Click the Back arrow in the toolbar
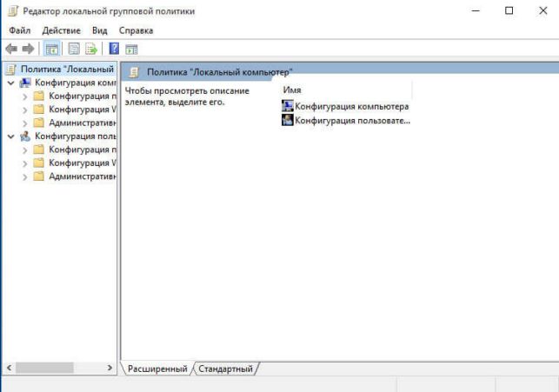 pyautogui.click(x=11, y=49)
